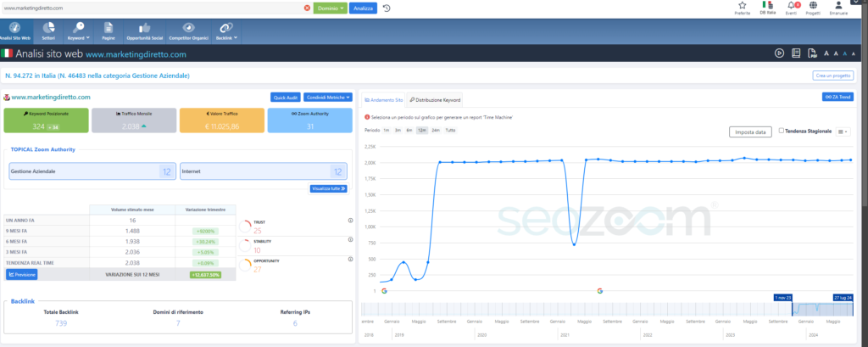Open the Keyword Posizionate metric card
The height and width of the screenshot is (347, 868).
pyautogui.click(x=46, y=120)
